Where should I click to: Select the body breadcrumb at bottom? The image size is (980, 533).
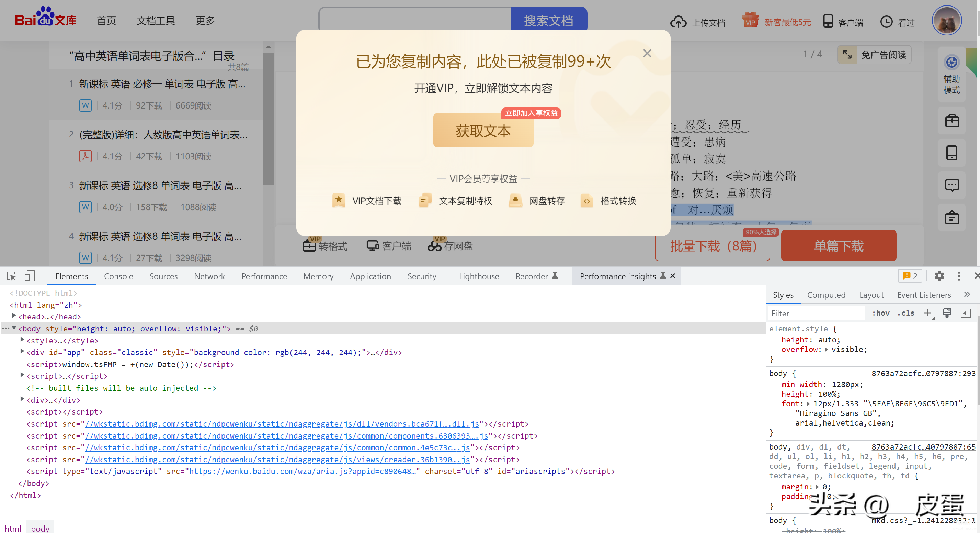pyautogui.click(x=40, y=528)
